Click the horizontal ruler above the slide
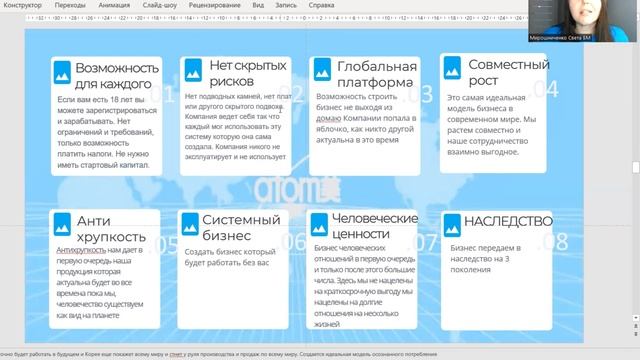Viewport: 640px width, 360px height. tap(276, 18)
